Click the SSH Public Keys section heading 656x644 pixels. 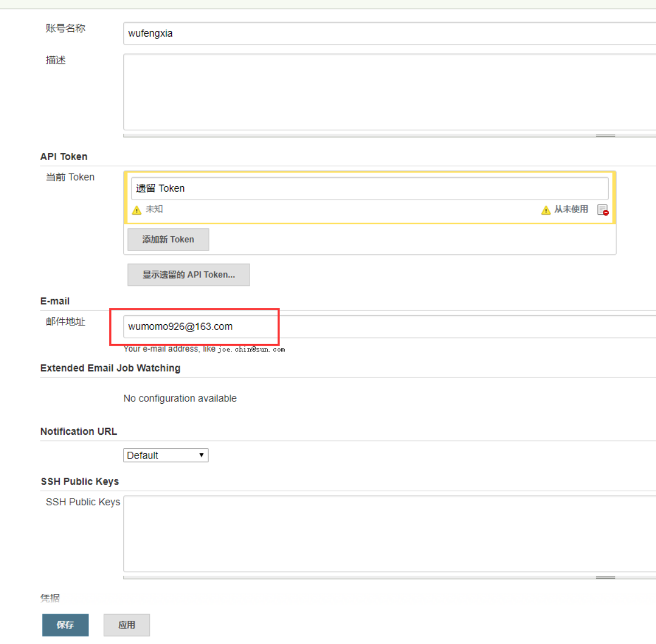click(x=80, y=482)
